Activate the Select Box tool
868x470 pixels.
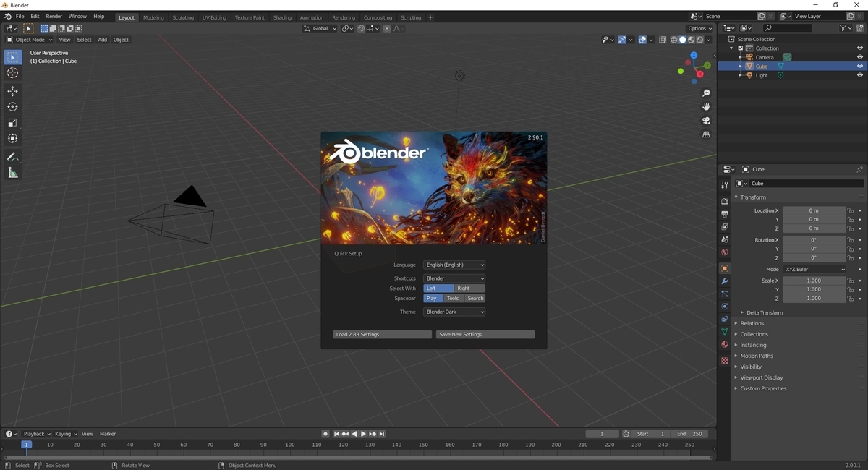[x=12, y=57]
